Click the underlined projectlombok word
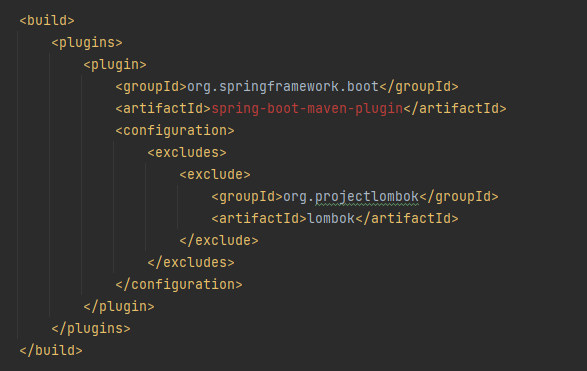This screenshot has width=587, height=371. coord(367,197)
